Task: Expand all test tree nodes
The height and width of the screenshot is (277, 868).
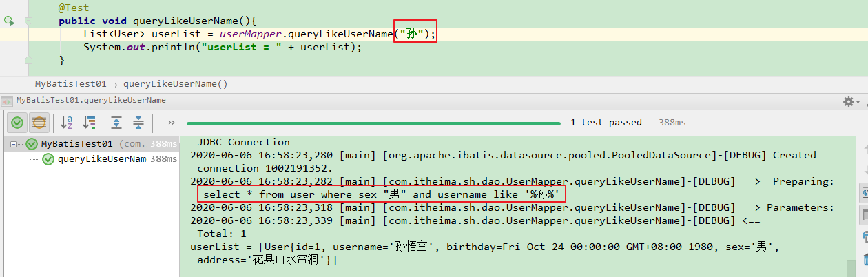Action: [116, 123]
